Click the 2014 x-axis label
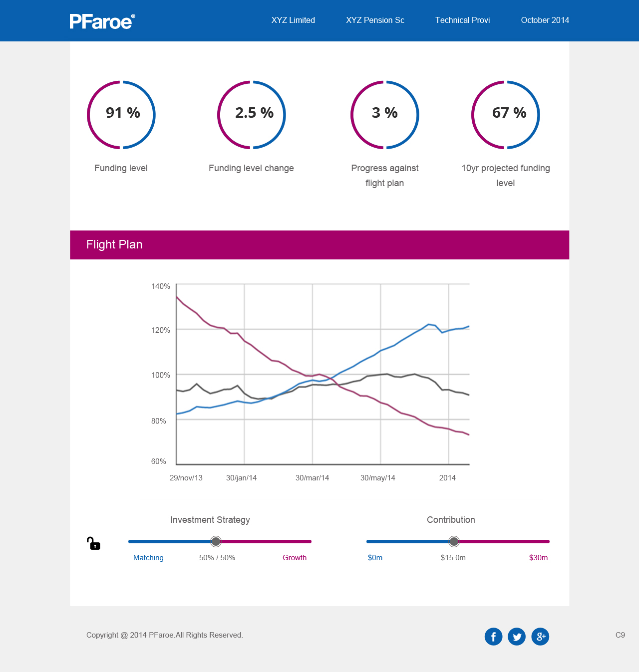 pos(447,478)
